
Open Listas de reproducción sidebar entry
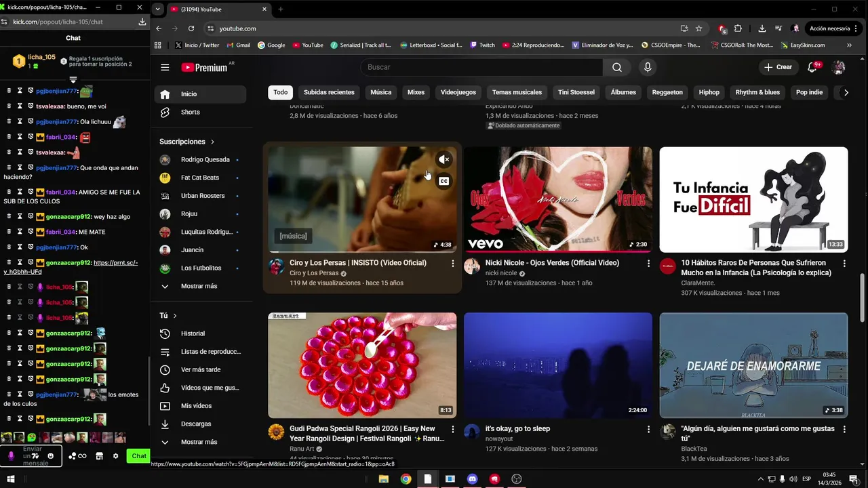click(x=200, y=352)
